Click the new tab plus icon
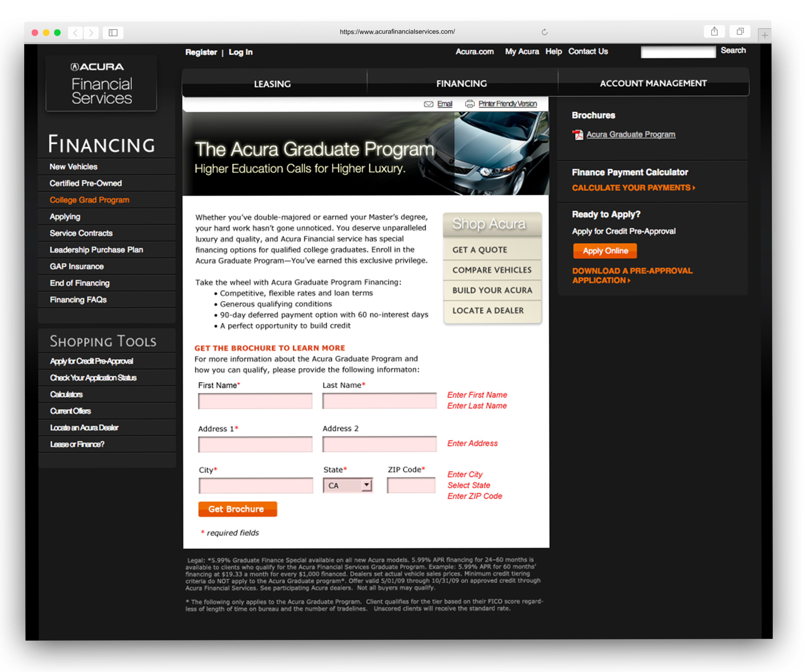Viewport: 805px width, 672px height. click(x=764, y=35)
